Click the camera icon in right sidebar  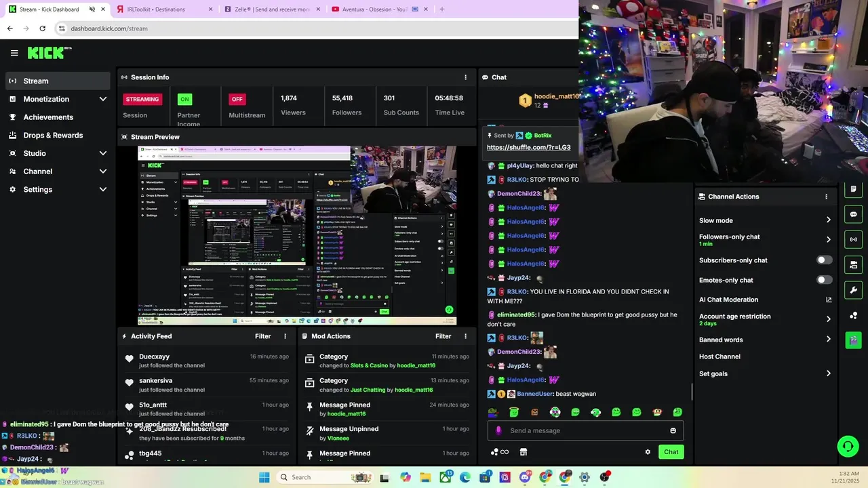[x=853, y=264]
